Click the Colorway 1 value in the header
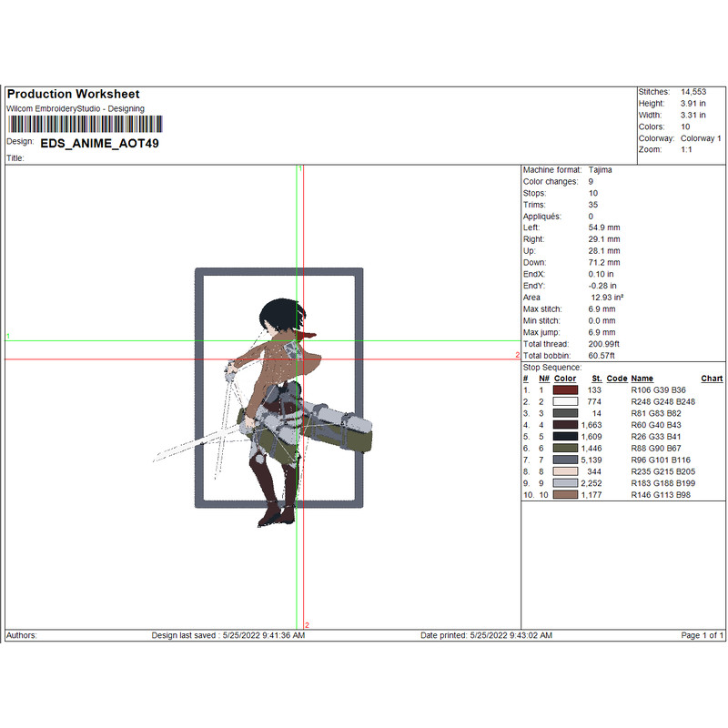Viewport: 728px width, 728px height. tap(701, 138)
